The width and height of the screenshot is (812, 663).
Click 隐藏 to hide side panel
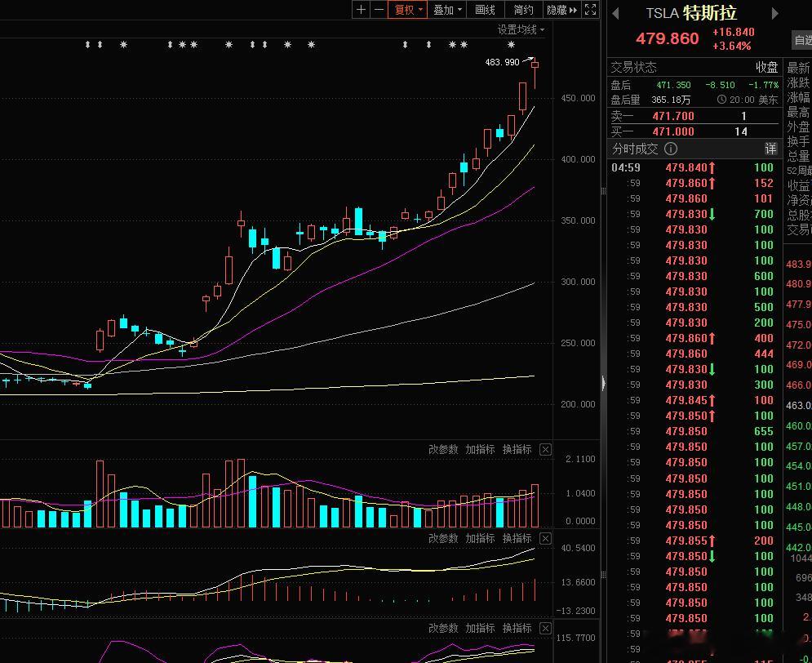[x=561, y=10]
